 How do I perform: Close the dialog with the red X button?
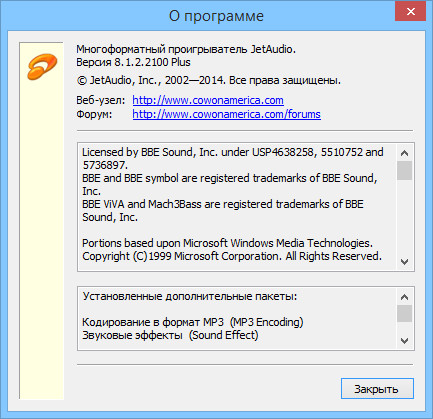coord(410,11)
